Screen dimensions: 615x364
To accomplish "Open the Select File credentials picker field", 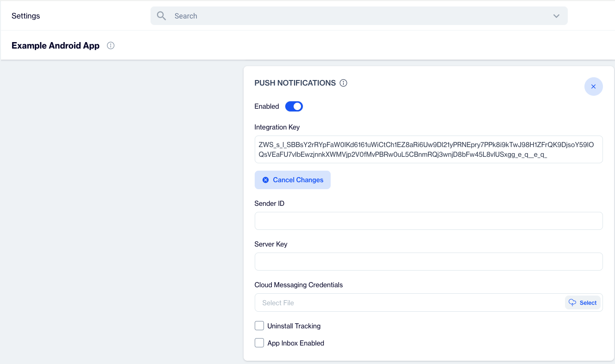I will click(408, 303).
